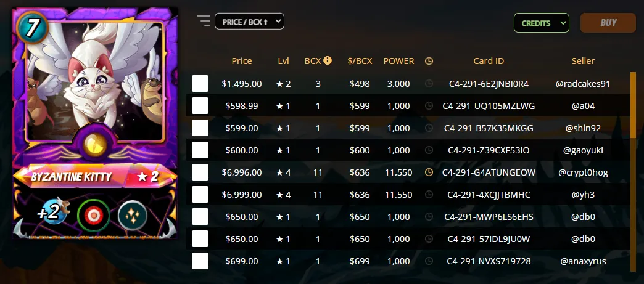Open the CREDITS currency dropdown

tap(542, 23)
